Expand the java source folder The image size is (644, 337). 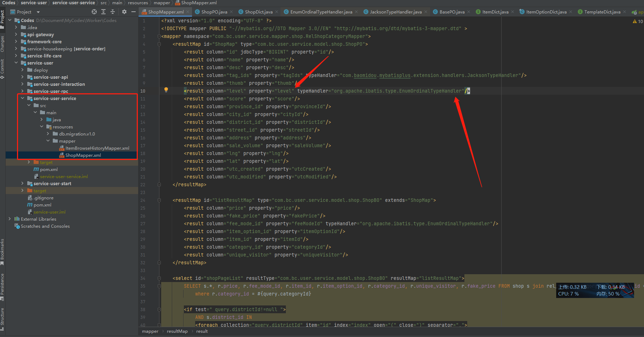(41, 120)
